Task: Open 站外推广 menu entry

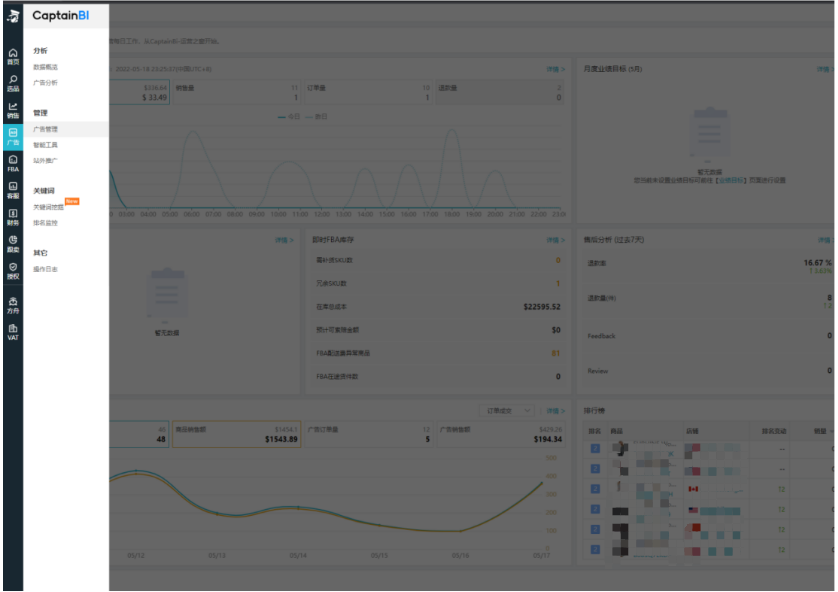Action: tap(46, 160)
